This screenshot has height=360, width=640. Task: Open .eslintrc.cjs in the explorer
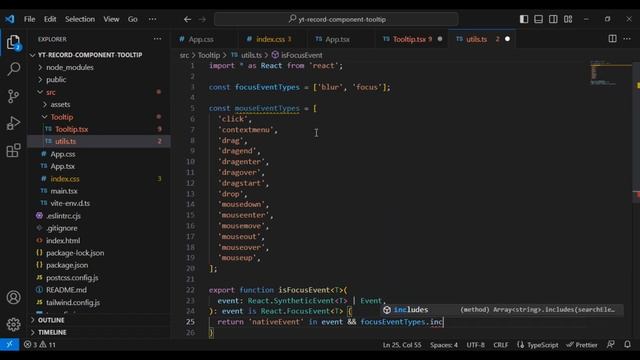pos(63,216)
